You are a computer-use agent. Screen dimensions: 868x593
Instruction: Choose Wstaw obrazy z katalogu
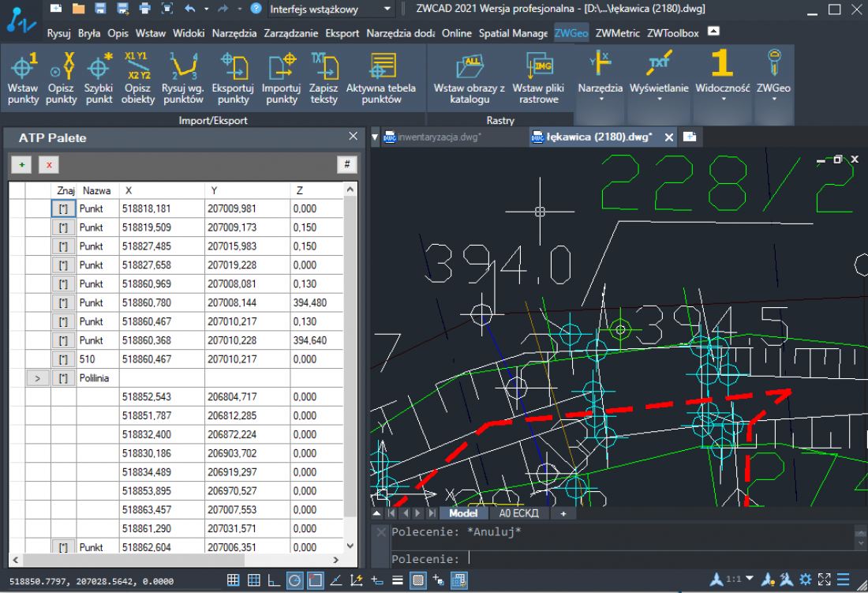(x=470, y=79)
